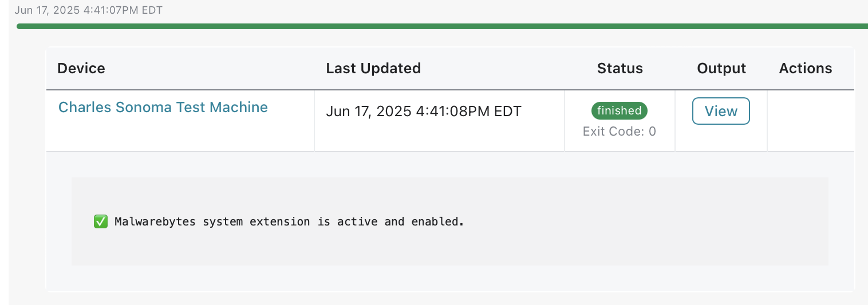
Task: Sort by the Last Updated column header
Action: (x=373, y=68)
